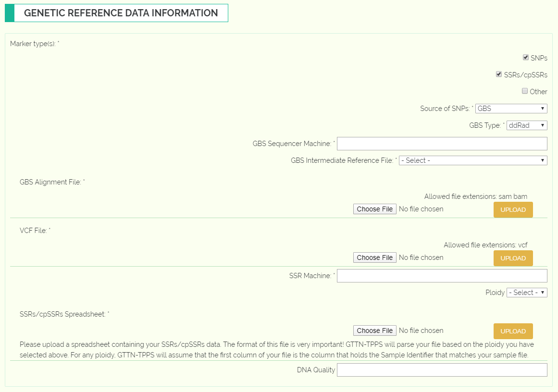The image size is (558, 392).
Task: Click the SSRs/cpSSRs label text
Action: click(x=526, y=74)
